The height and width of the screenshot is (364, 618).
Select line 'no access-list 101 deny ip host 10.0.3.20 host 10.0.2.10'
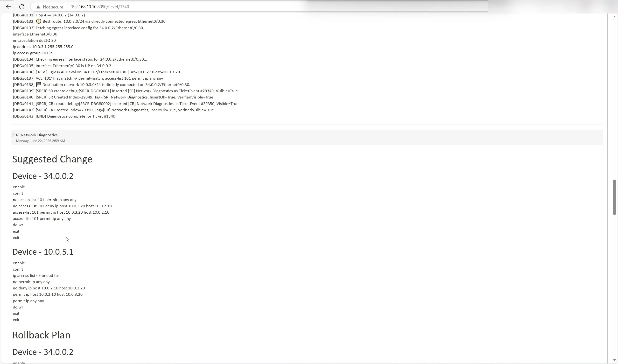62,206
